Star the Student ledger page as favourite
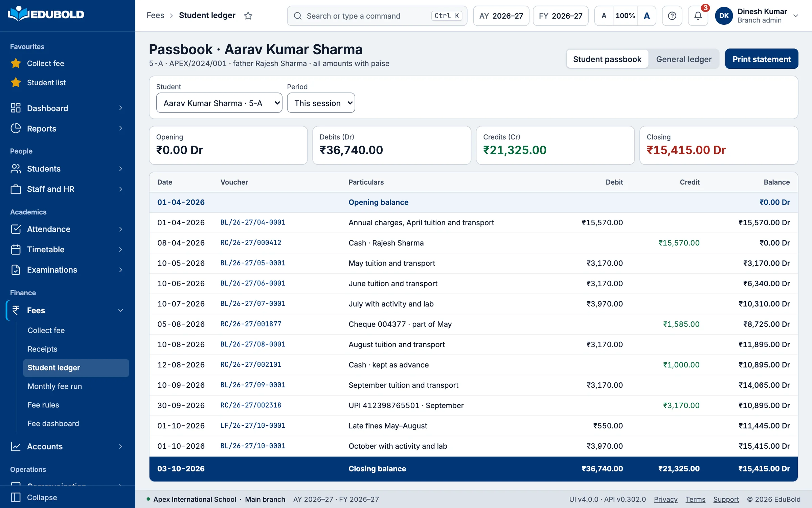812x508 pixels. (x=248, y=16)
